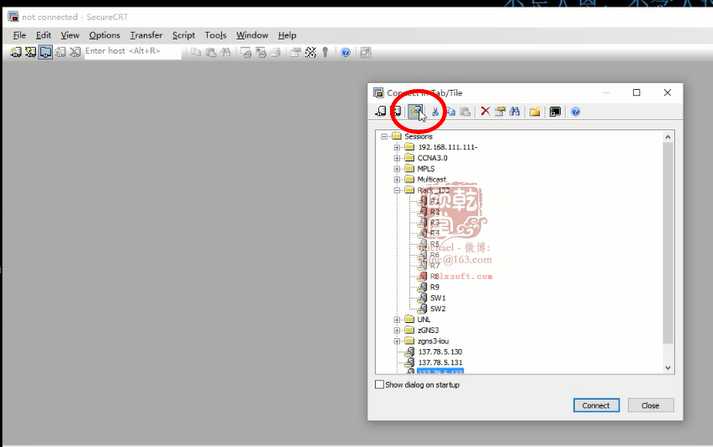This screenshot has width=713, height=447.
Task: Click the first Connect icon in the dialog toolbar
Action: tap(381, 111)
